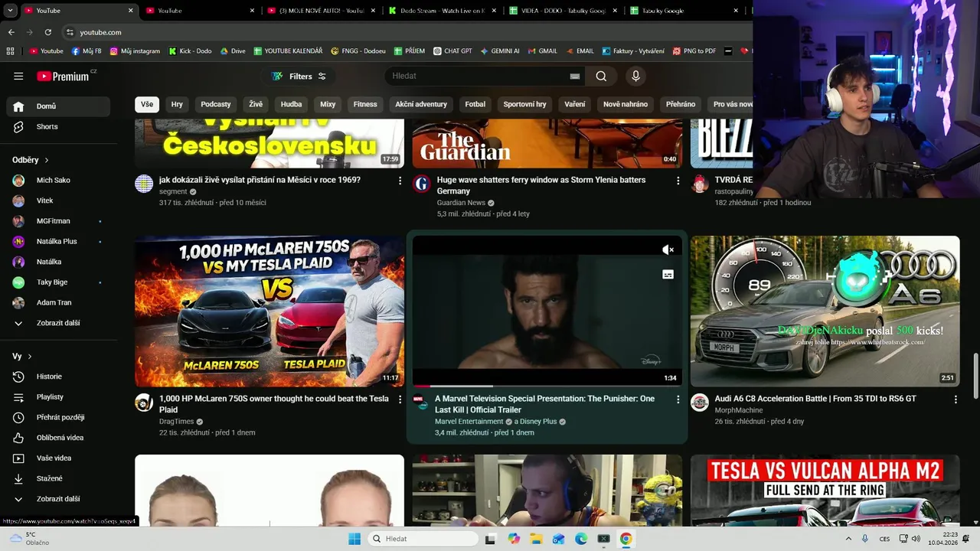The height and width of the screenshot is (551, 980).
Task: Open the Guardian News channel link
Action: point(461,203)
